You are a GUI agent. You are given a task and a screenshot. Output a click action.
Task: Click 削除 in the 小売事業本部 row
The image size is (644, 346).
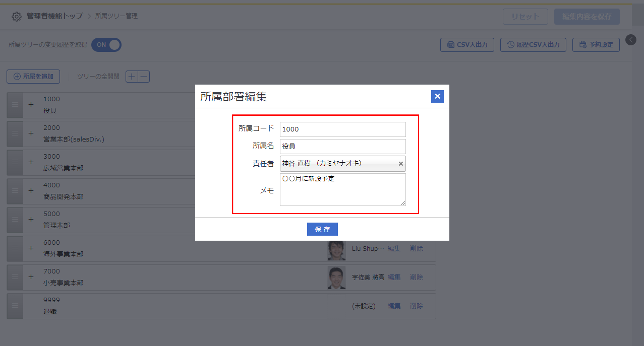point(416,277)
